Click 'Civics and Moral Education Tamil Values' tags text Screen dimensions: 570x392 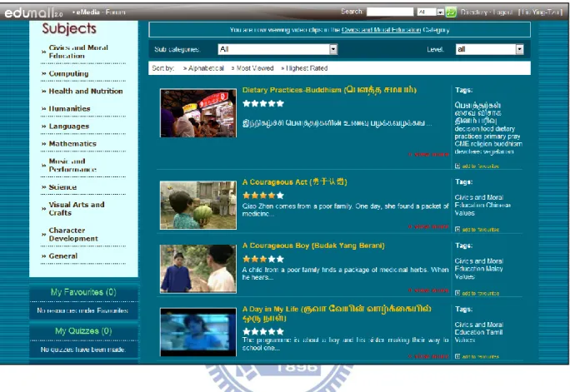(x=479, y=332)
